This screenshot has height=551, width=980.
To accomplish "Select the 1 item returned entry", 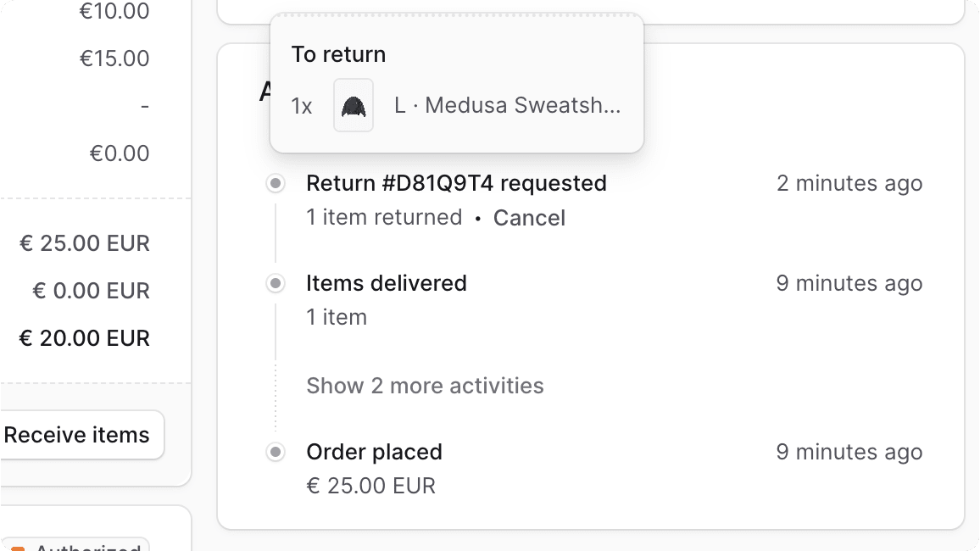I will tap(382, 218).
